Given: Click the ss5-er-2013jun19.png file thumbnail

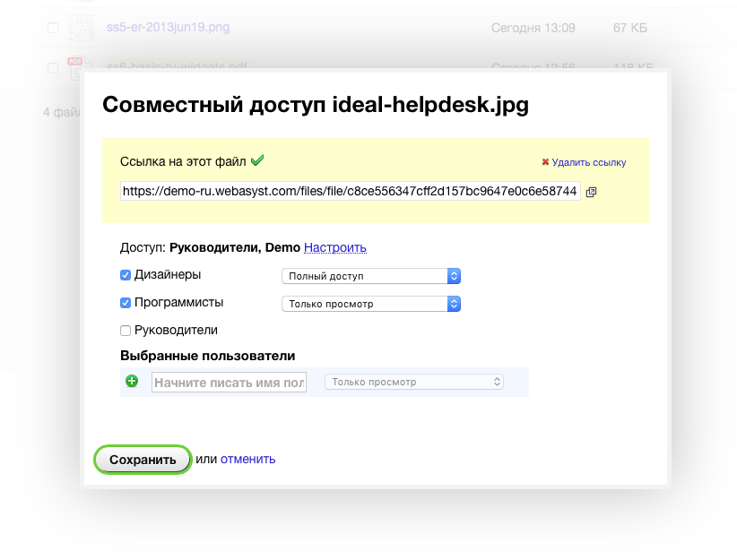Looking at the screenshot, I should point(82,28).
